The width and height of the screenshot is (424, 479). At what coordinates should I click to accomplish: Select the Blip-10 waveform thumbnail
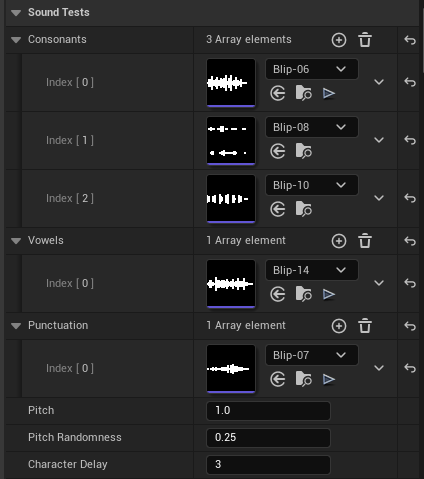tap(231, 199)
